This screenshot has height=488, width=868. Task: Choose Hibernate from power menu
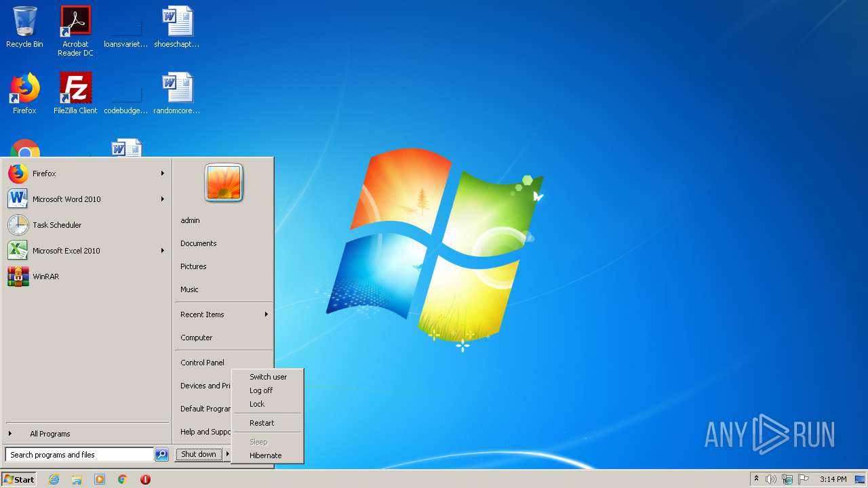point(267,455)
